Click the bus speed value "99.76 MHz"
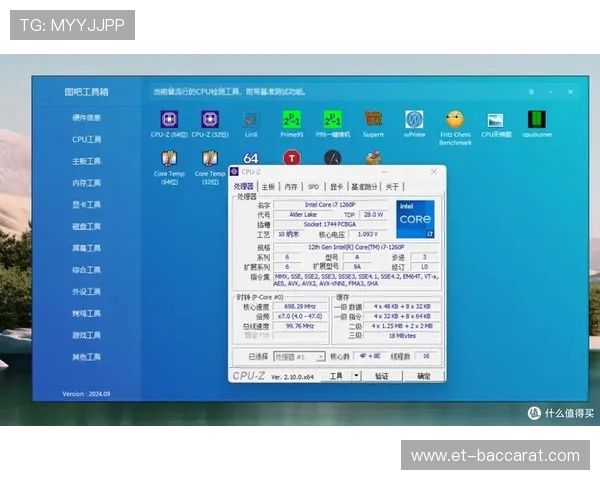600x480 pixels. click(300, 326)
